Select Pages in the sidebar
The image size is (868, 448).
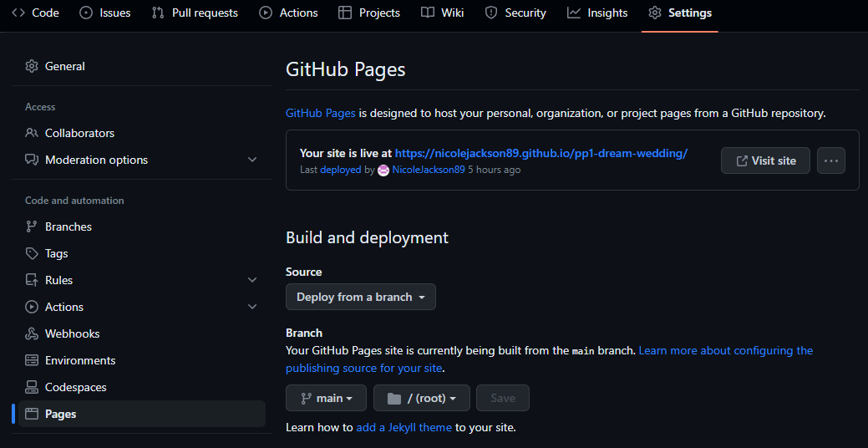pyautogui.click(x=142, y=414)
